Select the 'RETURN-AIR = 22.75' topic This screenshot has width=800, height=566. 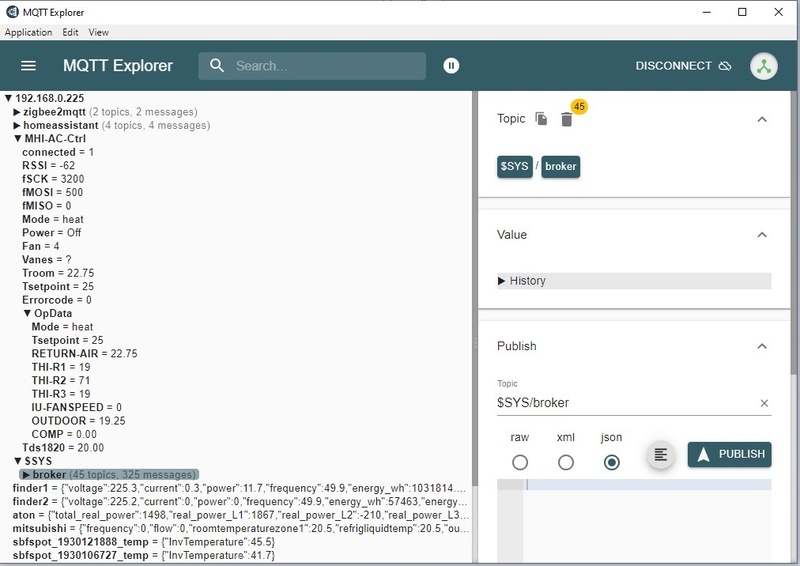[84, 354]
